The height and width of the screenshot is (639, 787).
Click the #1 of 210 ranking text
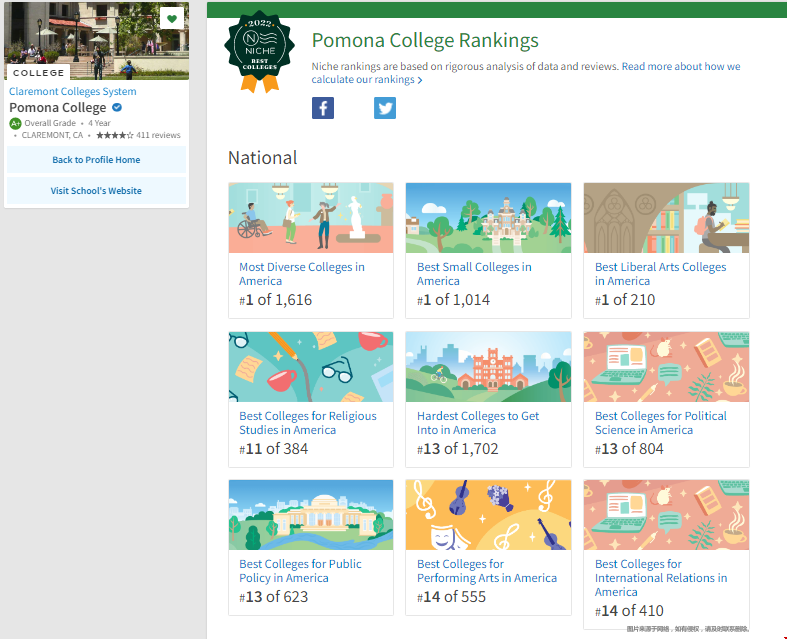coord(625,300)
